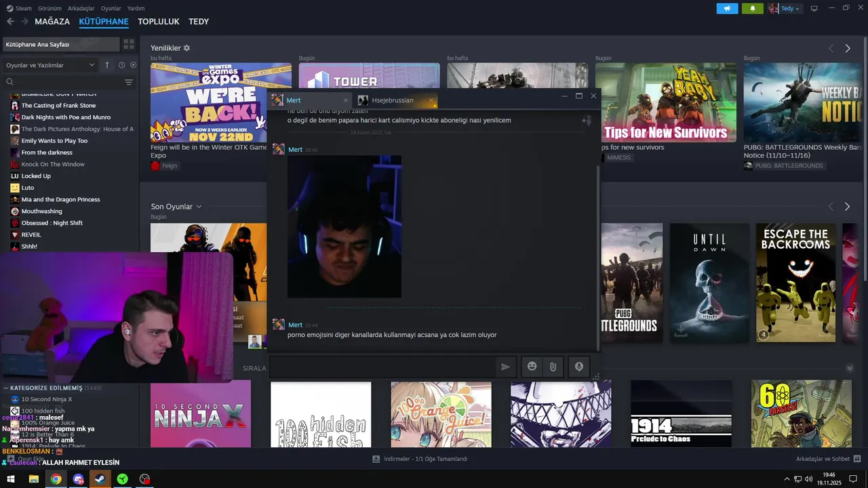Open the Yardım menu

tap(136, 9)
